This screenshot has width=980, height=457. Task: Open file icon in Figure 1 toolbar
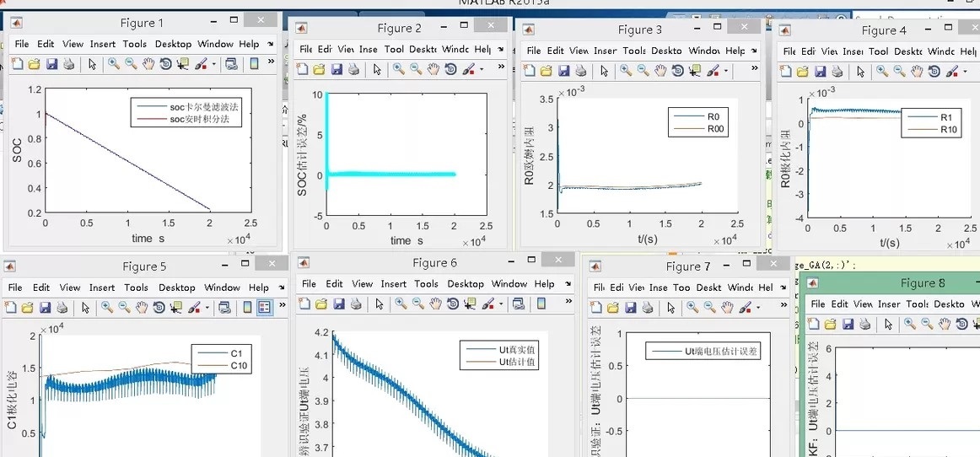[x=34, y=64]
